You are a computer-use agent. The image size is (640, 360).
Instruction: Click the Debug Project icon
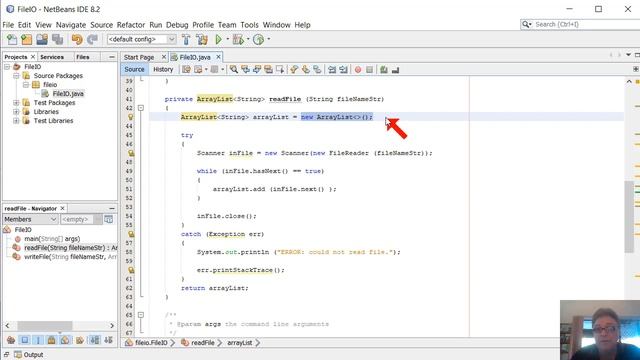[238, 39]
